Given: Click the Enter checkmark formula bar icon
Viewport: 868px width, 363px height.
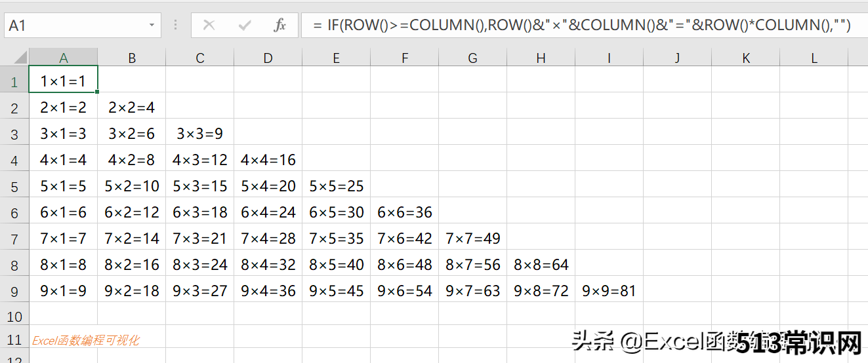Looking at the screenshot, I should [x=245, y=26].
